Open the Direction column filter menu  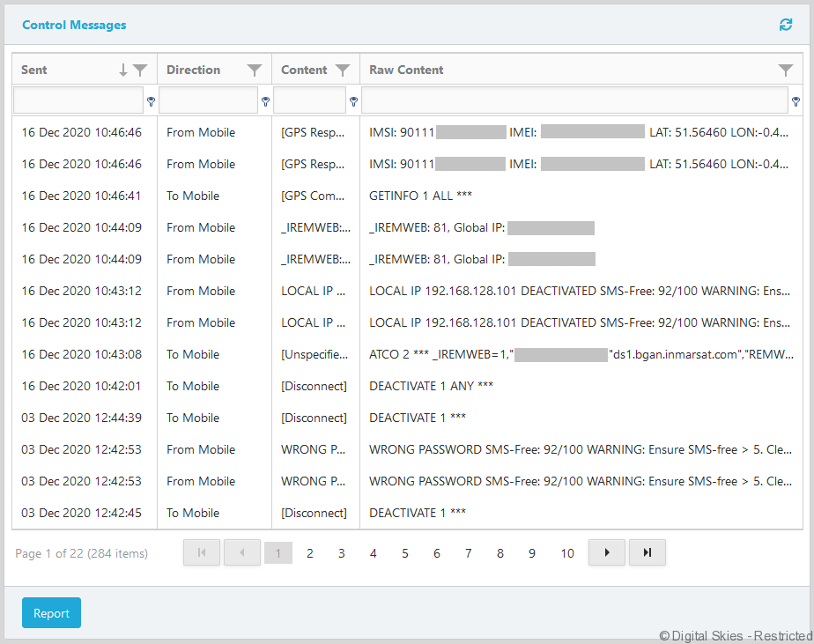coord(255,70)
